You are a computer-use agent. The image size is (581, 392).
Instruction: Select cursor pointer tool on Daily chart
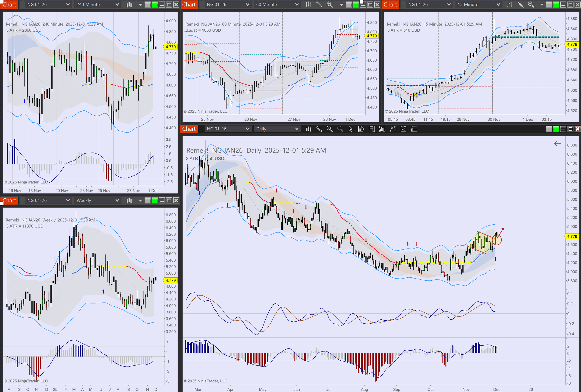tap(350, 129)
